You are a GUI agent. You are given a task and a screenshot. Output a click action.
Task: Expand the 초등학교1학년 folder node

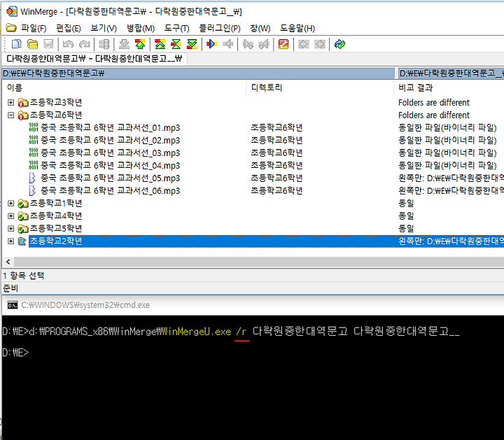[x=11, y=204]
